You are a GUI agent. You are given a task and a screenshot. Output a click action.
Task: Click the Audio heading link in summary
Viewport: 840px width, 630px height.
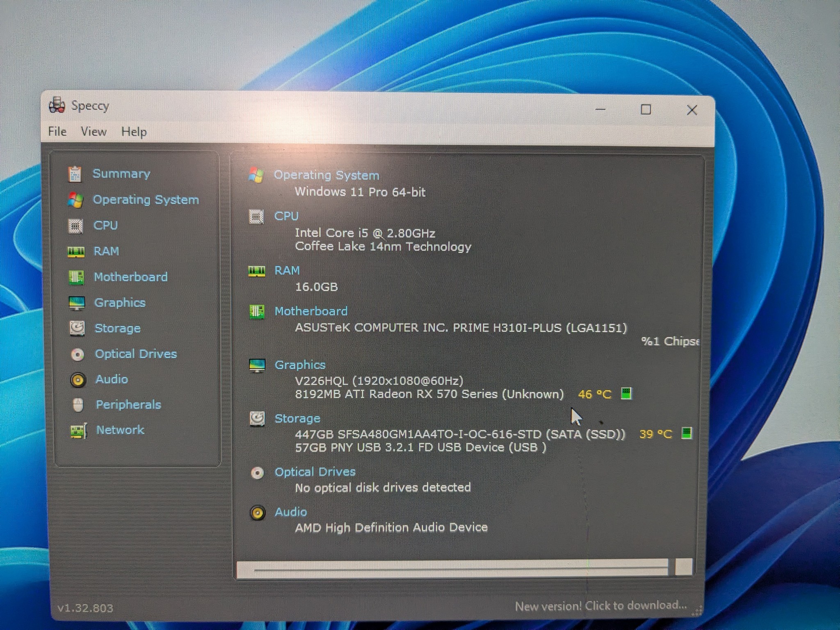tap(291, 512)
